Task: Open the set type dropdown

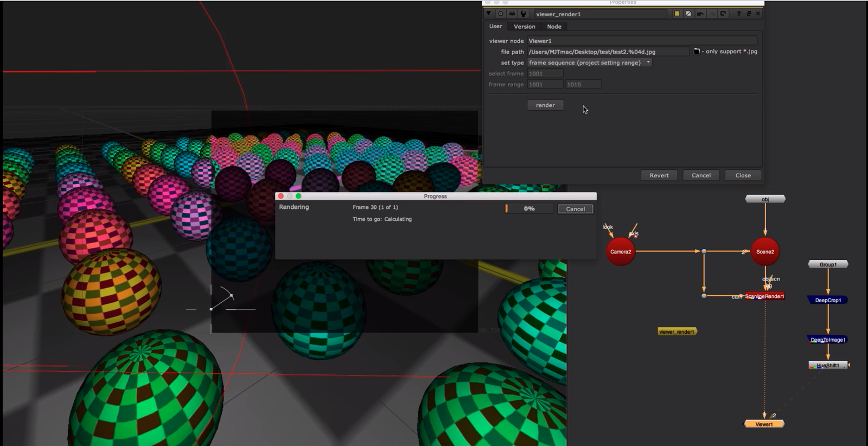Action: coord(590,62)
